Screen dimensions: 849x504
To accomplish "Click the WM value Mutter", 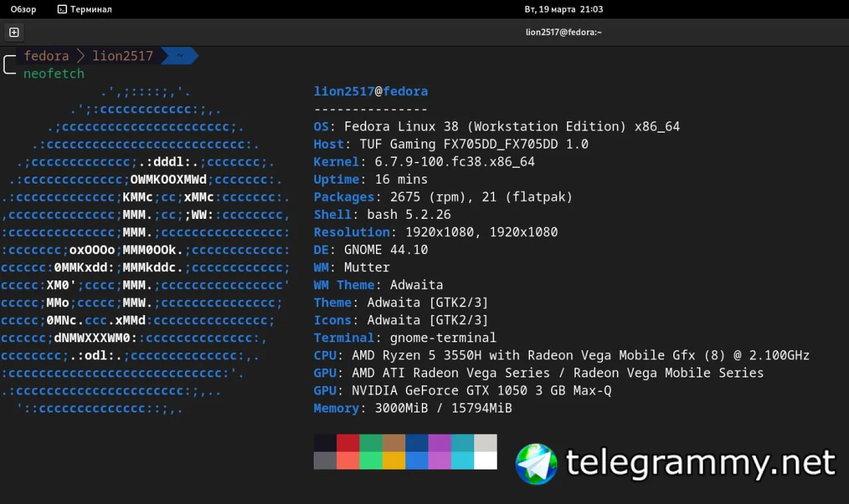I will click(367, 267).
